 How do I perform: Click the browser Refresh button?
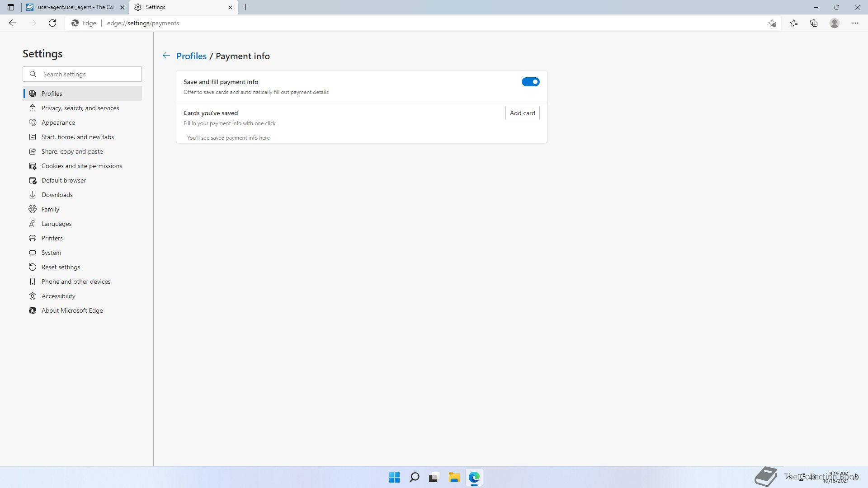pyautogui.click(x=52, y=23)
